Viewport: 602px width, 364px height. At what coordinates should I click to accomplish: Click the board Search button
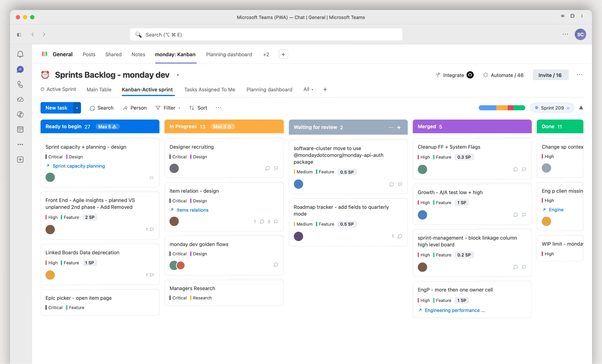coord(101,108)
